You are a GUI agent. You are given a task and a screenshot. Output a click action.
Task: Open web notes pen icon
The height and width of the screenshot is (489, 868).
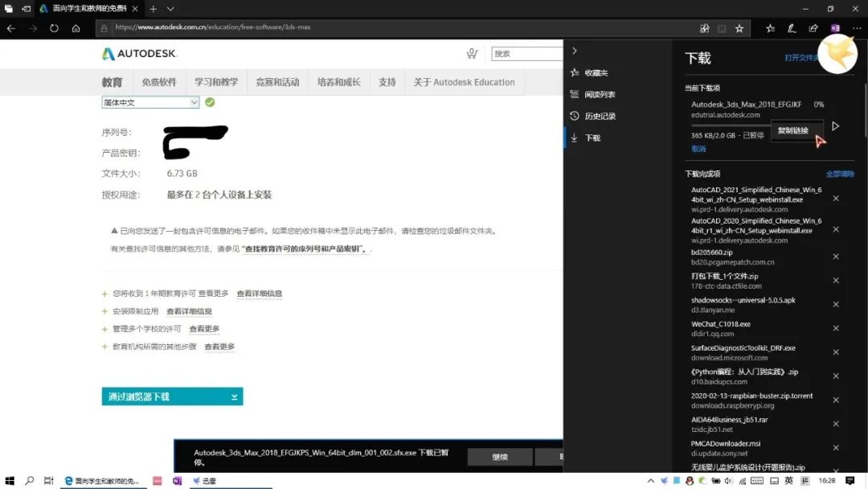click(792, 28)
